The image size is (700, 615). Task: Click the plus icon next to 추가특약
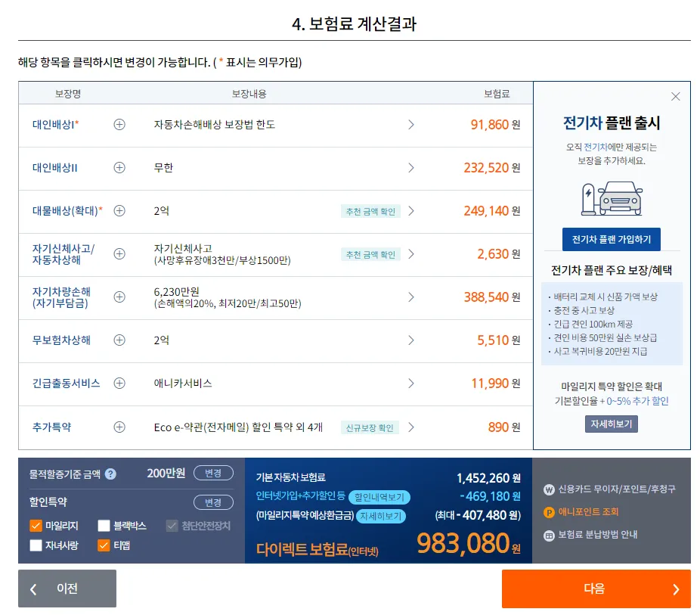pyautogui.click(x=119, y=426)
